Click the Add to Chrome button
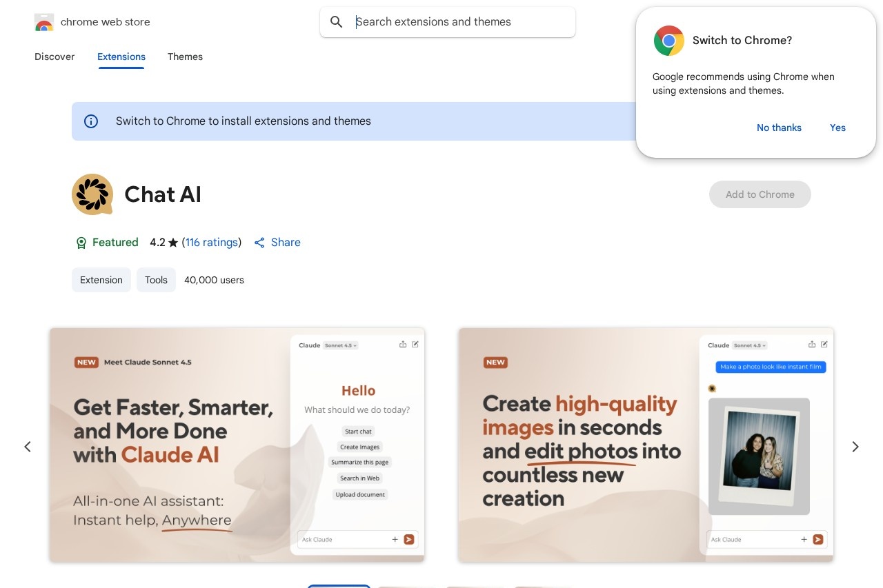The width and height of the screenshot is (883, 588). point(760,194)
